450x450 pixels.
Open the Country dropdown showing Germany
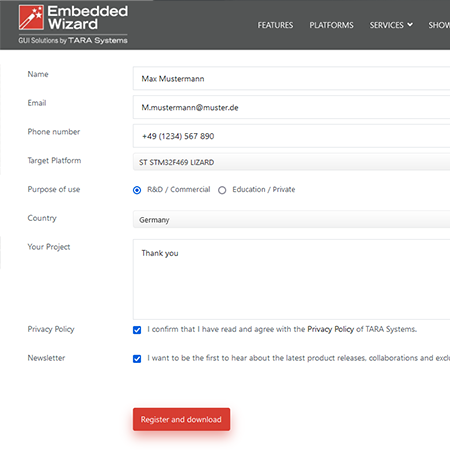coord(291,219)
